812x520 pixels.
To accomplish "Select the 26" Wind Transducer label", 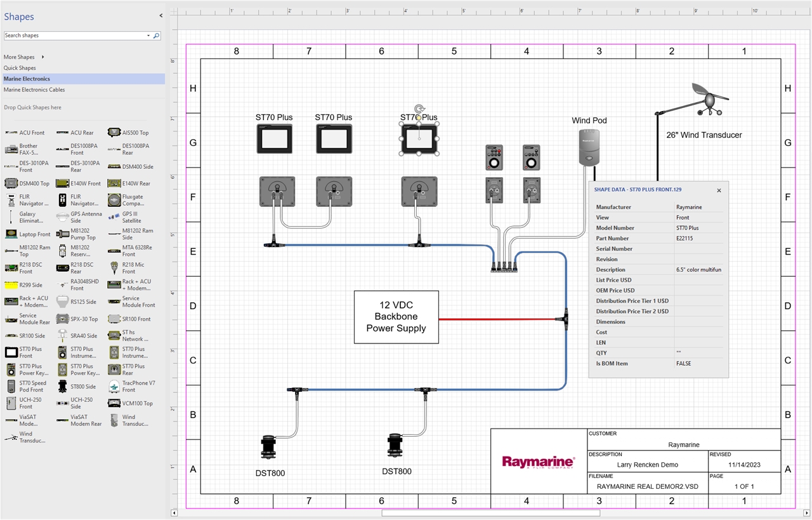I will (x=704, y=135).
